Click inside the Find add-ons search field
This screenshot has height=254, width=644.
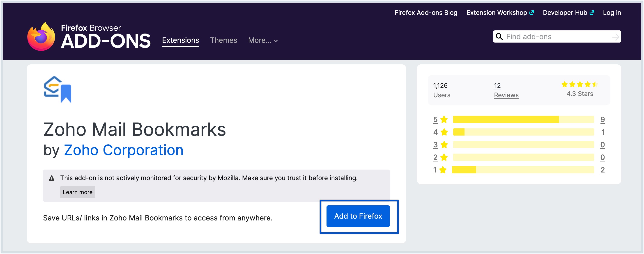[x=550, y=36]
